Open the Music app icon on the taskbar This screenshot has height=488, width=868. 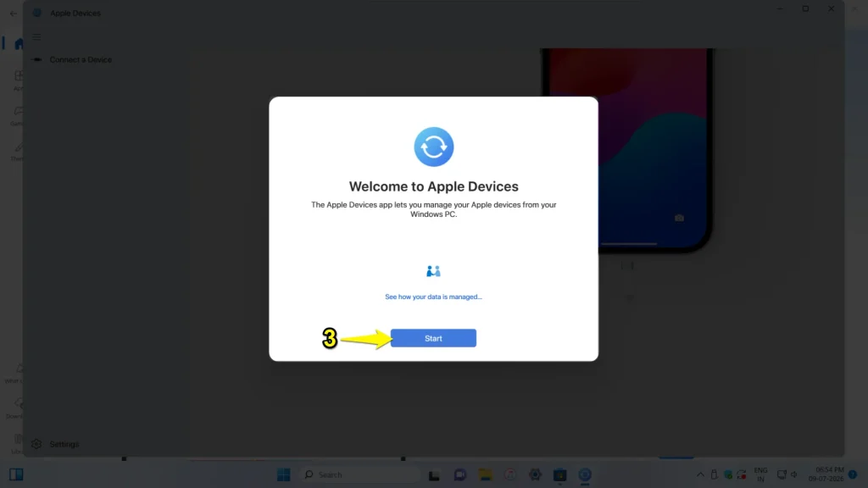point(510,474)
